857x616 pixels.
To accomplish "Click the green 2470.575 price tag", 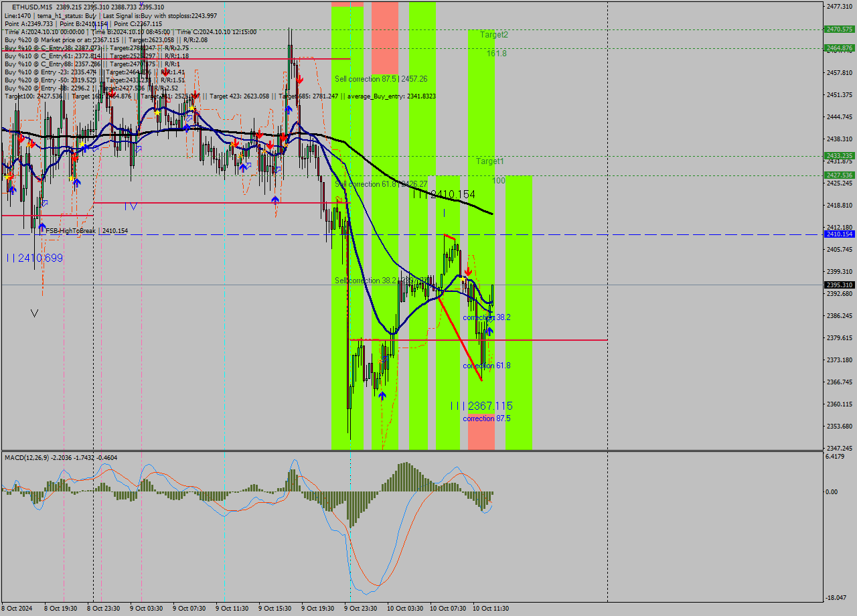I will click(840, 29).
